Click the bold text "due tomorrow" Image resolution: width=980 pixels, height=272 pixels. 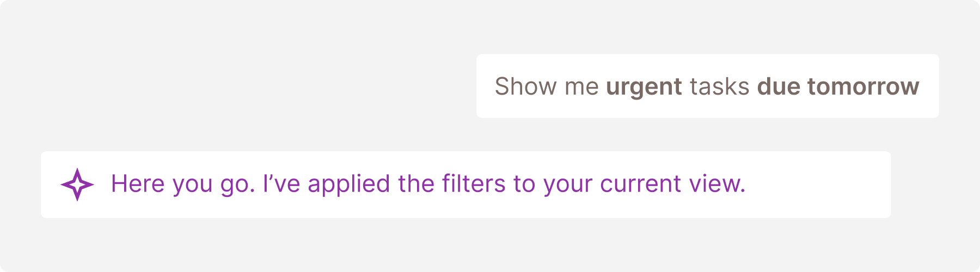pyautogui.click(x=838, y=86)
